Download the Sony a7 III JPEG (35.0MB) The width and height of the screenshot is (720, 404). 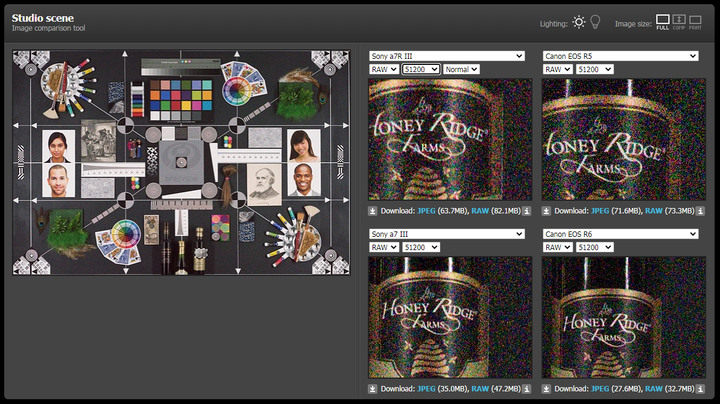tap(426, 389)
